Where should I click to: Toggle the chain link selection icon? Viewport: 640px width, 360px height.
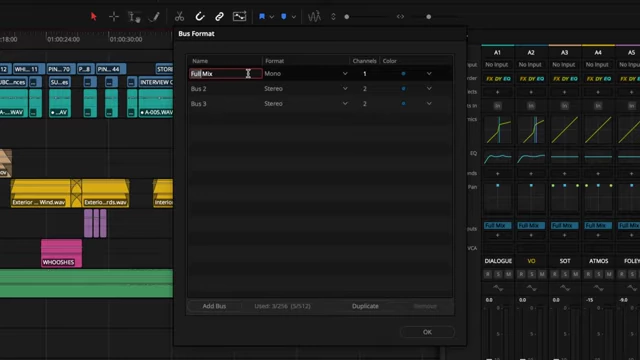219,16
